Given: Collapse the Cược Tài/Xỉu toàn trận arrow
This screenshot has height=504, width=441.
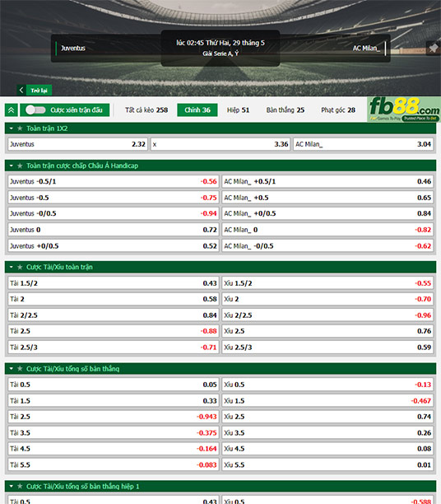Looking at the screenshot, I should (12, 267).
